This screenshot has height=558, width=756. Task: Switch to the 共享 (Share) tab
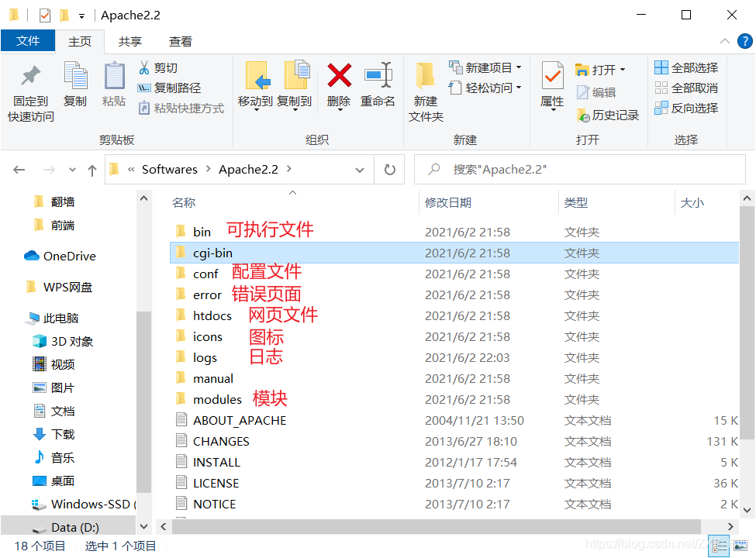(130, 41)
